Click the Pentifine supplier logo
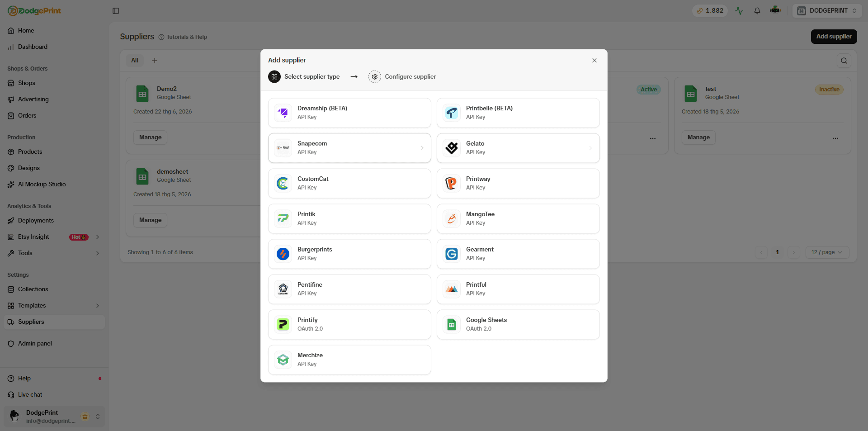 click(x=283, y=289)
